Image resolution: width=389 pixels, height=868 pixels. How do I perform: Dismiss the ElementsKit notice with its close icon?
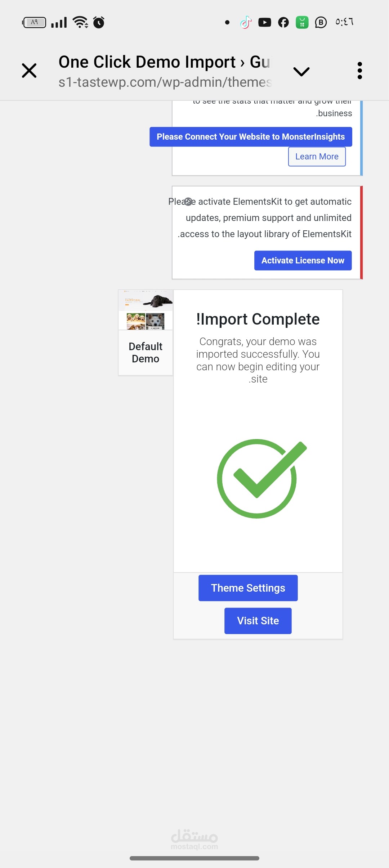pos(188,202)
